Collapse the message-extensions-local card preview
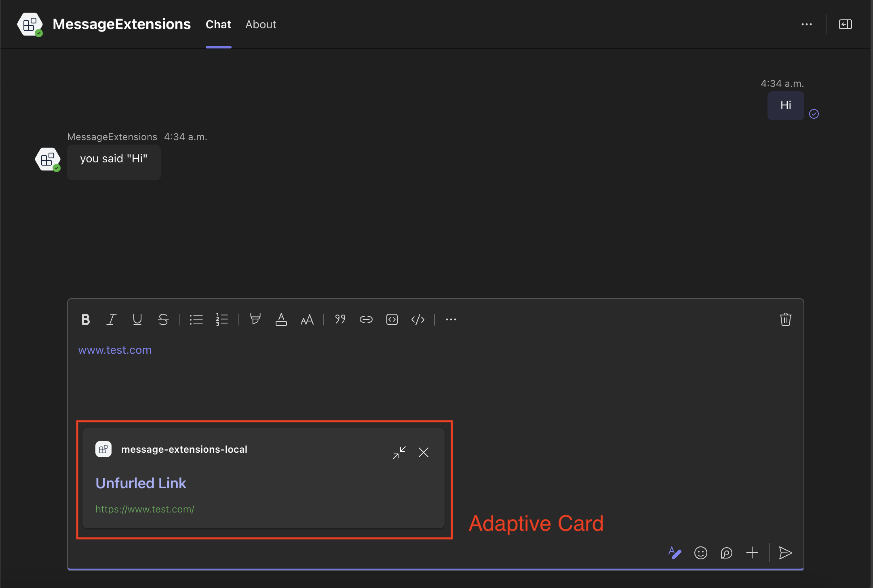 point(399,452)
